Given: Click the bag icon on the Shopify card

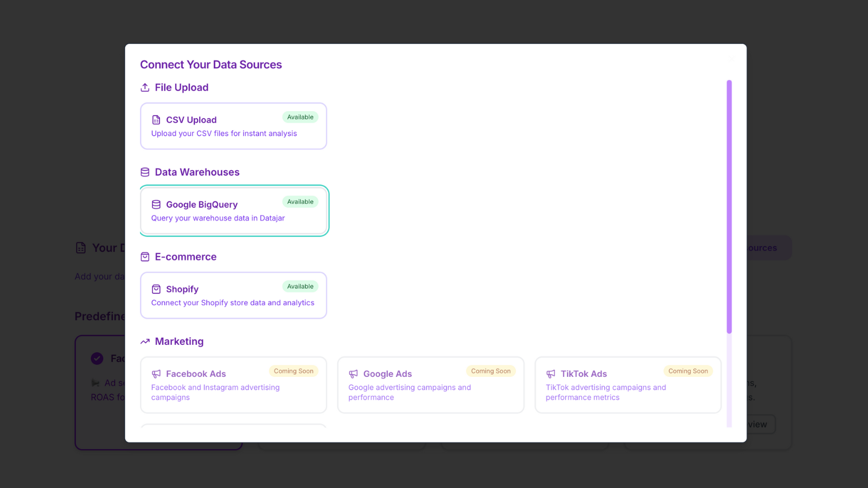Looking at the screenshot, I should pos(156,289).
